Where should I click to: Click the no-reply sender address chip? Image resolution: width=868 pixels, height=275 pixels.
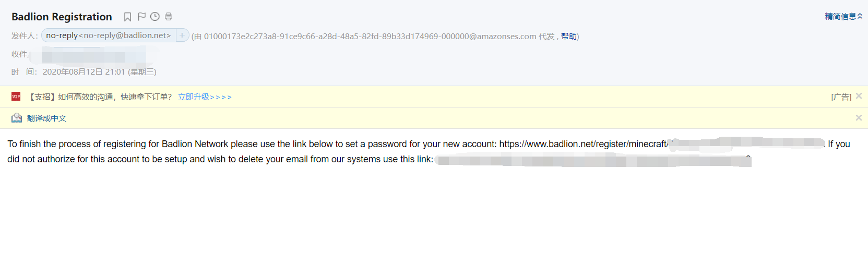[109, 35]
